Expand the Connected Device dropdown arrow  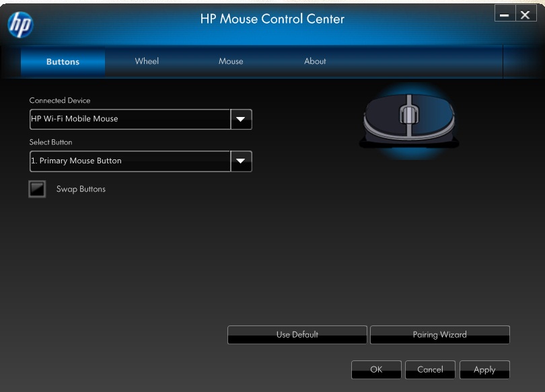pyautogui.click(x=241, y=119)
